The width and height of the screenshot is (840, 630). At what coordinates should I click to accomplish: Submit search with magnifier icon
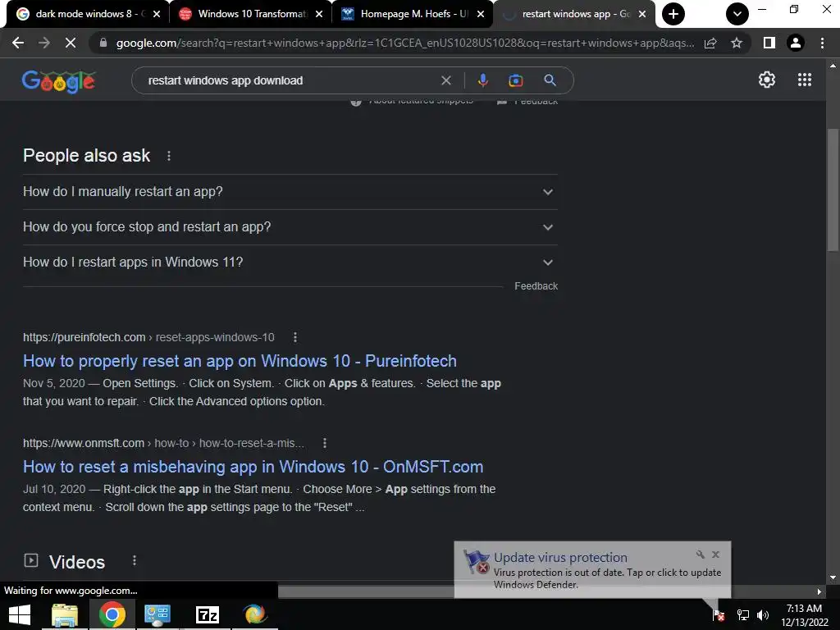tap(550, 80)
